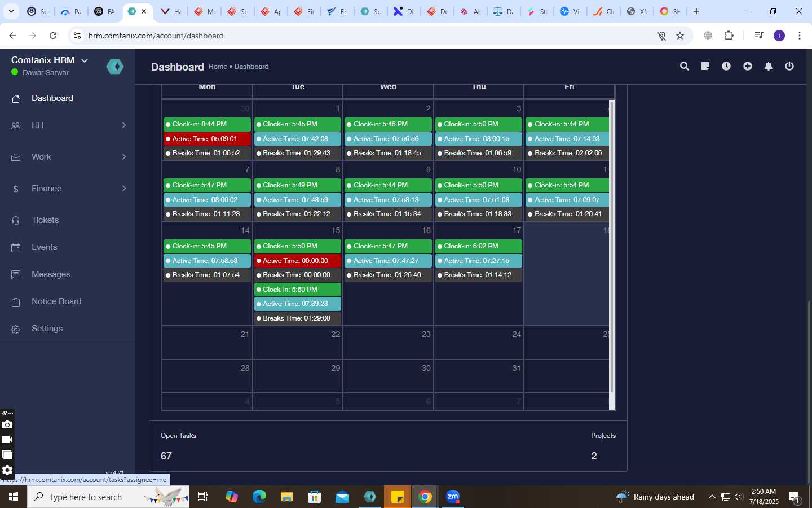Click Active Time: 07:39:23 entry
812x508 pixels.
[x=298, y=304]
